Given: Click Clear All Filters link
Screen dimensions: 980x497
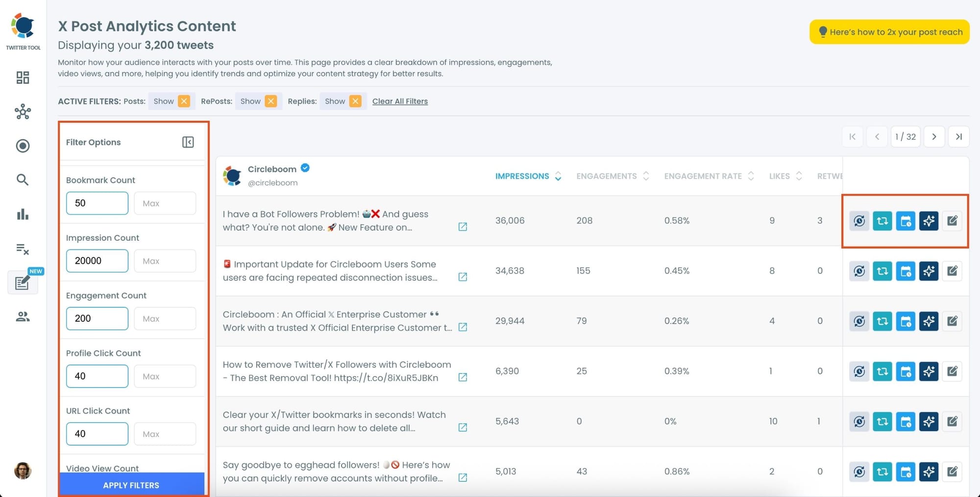Looking at the screenshot, I should pos(400,101).
